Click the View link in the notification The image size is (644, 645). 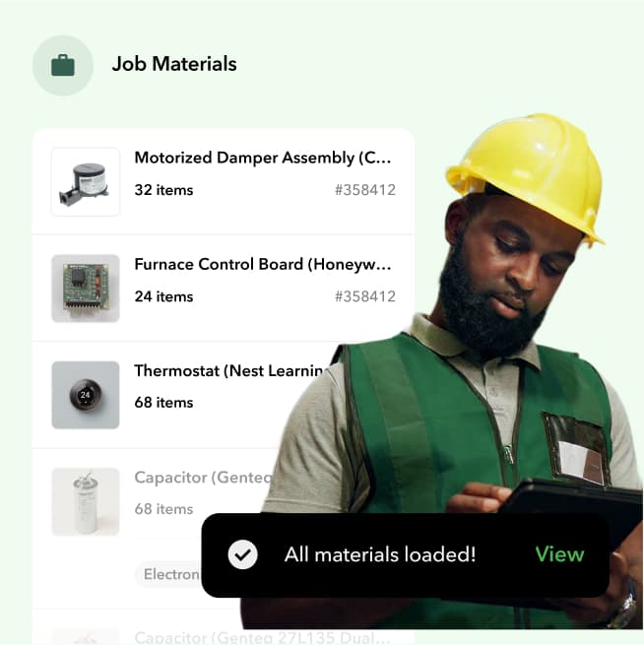click(559, 554)
